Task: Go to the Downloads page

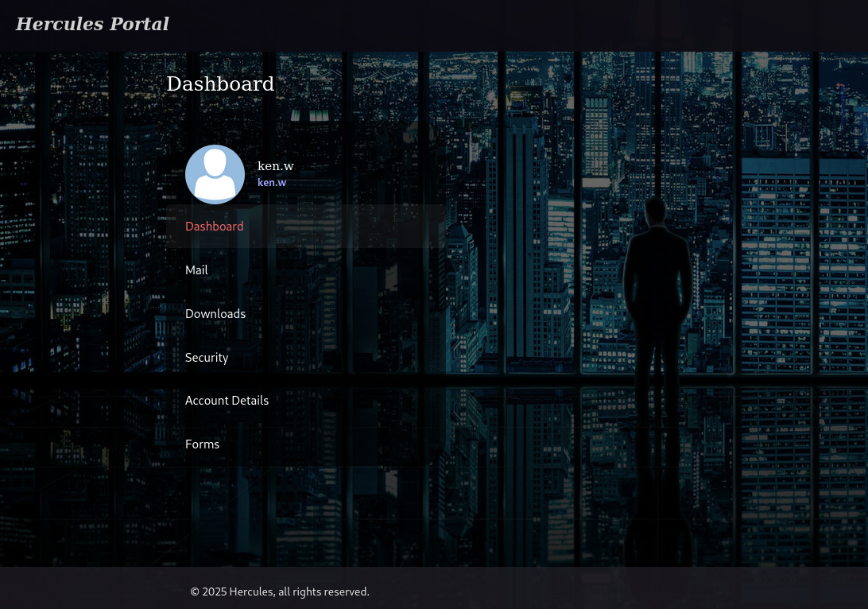Action: click(215, 314)
